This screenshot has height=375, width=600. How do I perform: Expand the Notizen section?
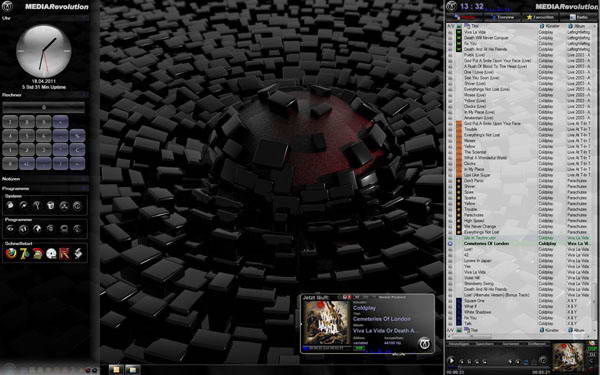tap(84, 179)
